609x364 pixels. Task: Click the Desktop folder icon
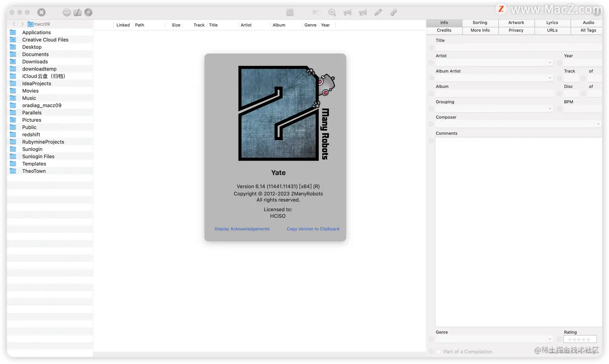[13, 47]
